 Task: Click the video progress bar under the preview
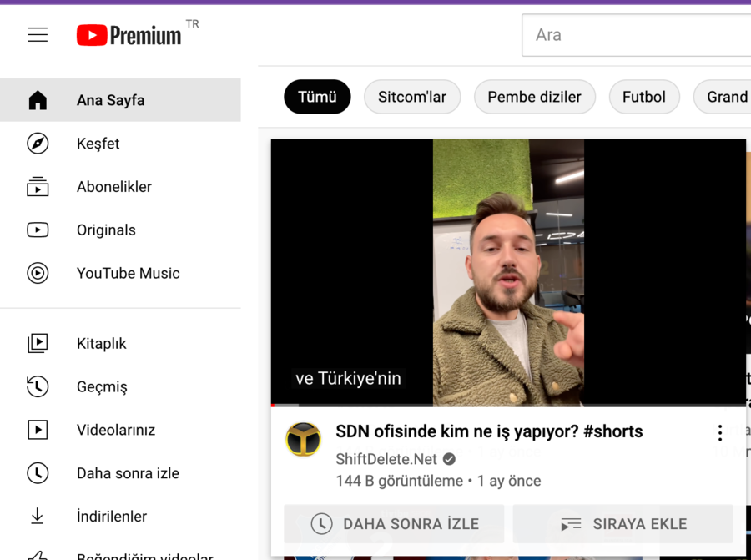point(508,406)
